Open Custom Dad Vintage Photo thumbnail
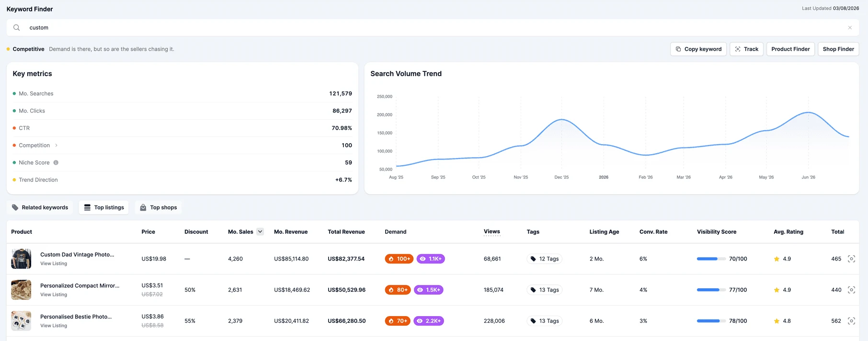The width and height of the screenshot is (868, 341). (x=21, y=259)
